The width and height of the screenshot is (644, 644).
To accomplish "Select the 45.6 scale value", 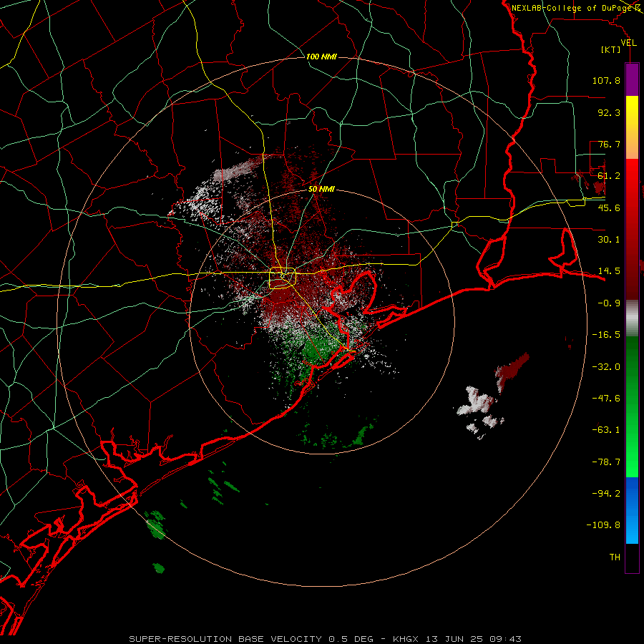I will 609,208.
